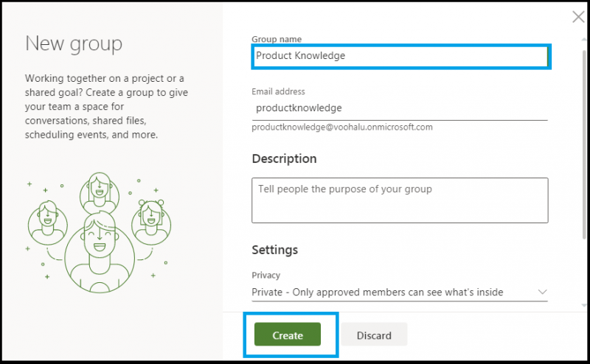The image size is (590, 364).
Task: Click the Email address label
Action: [x=278, y=91]
